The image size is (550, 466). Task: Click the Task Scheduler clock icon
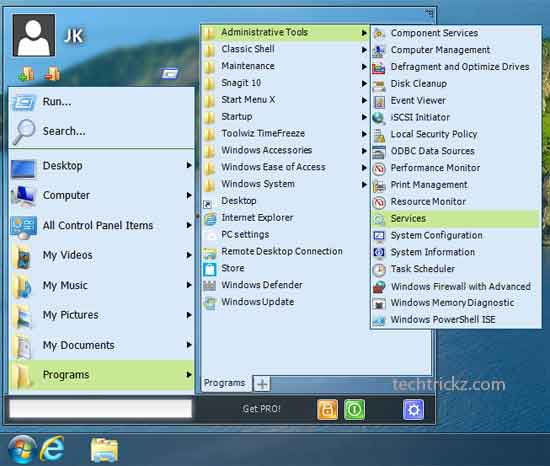click(379, 269)
